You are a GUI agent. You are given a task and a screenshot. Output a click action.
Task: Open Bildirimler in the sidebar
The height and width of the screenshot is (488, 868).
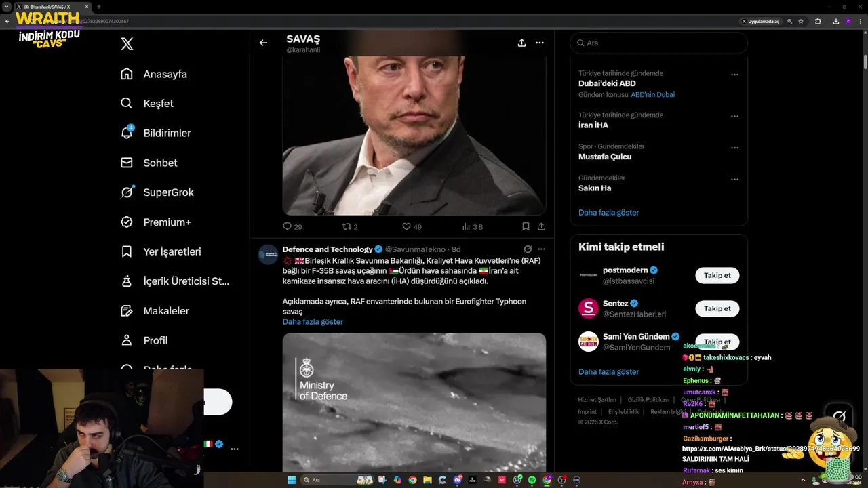coord(166,133)
